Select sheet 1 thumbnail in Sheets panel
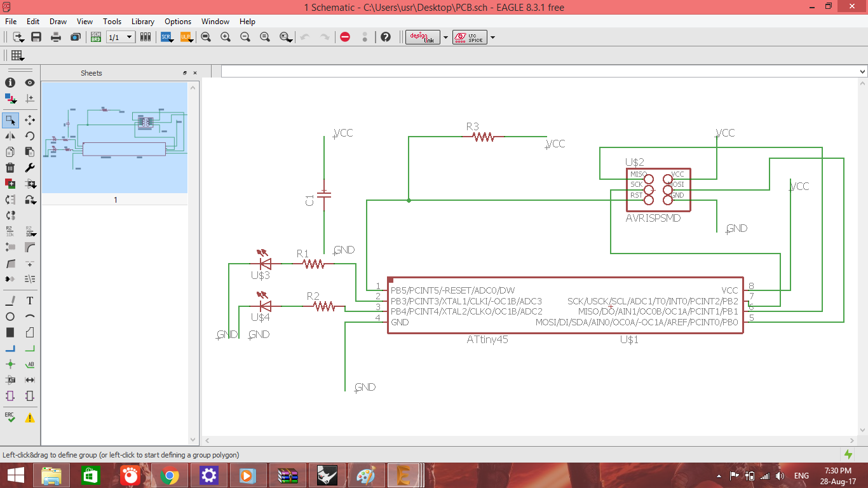The height and width of the screenshot is (488, 868). pyautogui.click(x=114, y=137)
